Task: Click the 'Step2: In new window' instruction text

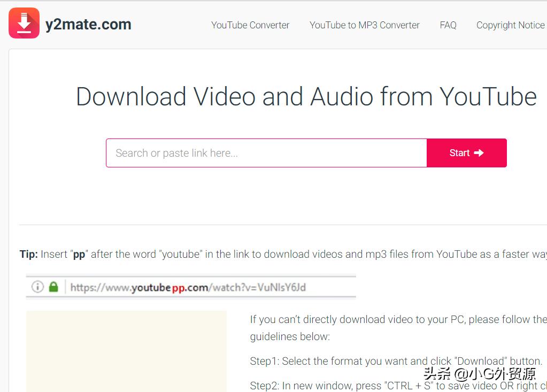Action: pyautogui.click(x=398, y=386)
